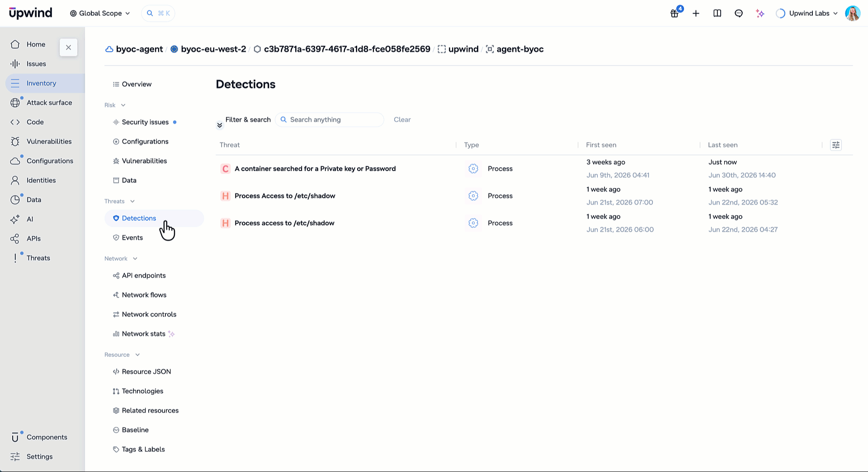Open the user profile avatar
868x472 pixels.
pos(853,14)
